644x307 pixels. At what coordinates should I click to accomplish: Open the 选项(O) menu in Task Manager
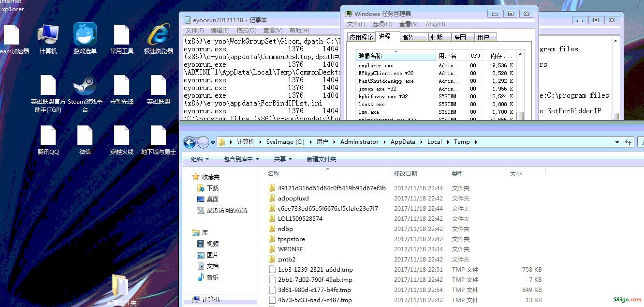[x=382, y=24]
